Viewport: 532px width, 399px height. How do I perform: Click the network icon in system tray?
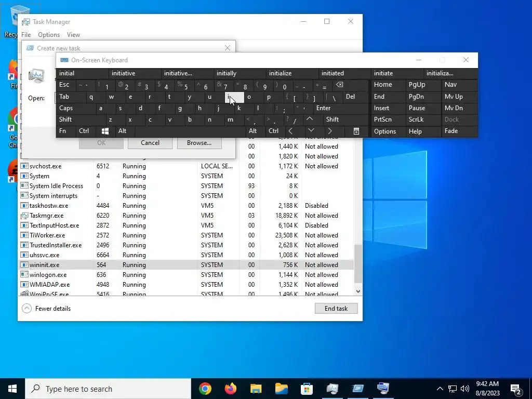click(453, 389)
